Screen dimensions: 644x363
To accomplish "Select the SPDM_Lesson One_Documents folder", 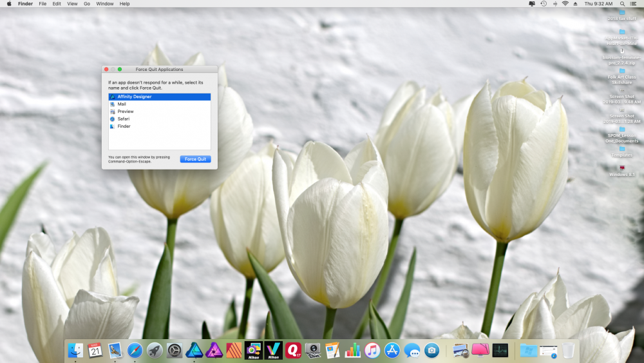I will click(622, 135).
